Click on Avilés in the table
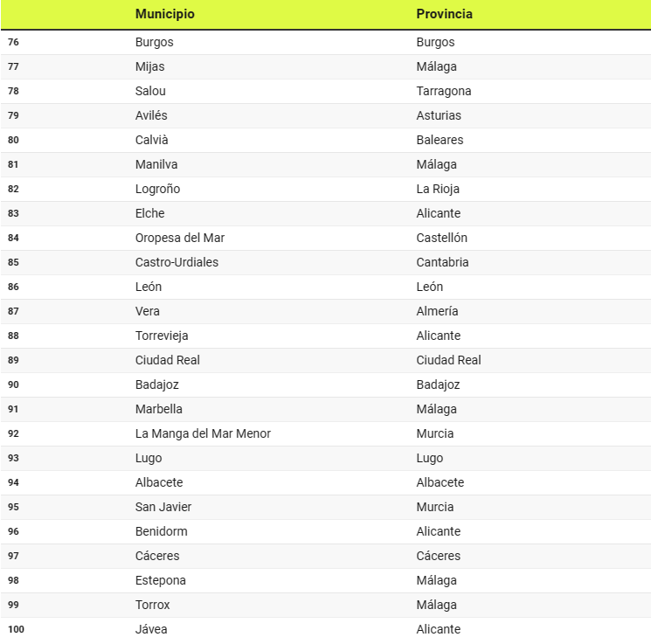 pos(152,115)
